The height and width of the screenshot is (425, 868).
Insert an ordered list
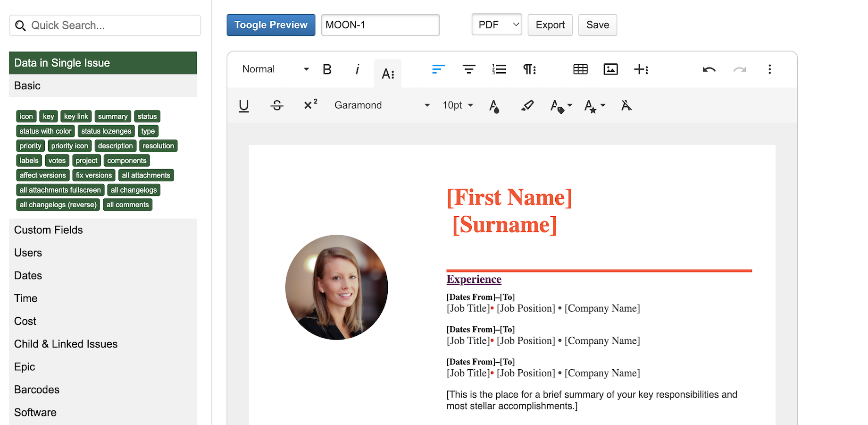pos(499,69)
